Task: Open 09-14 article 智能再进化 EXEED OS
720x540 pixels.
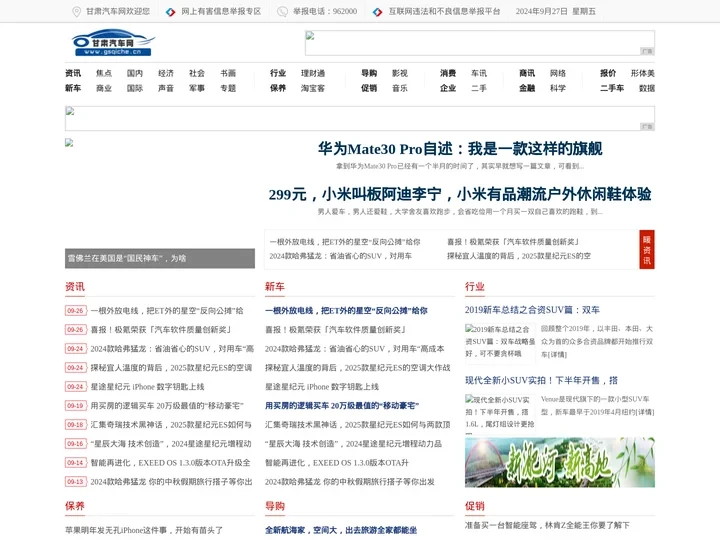Action: click(170, 463)
